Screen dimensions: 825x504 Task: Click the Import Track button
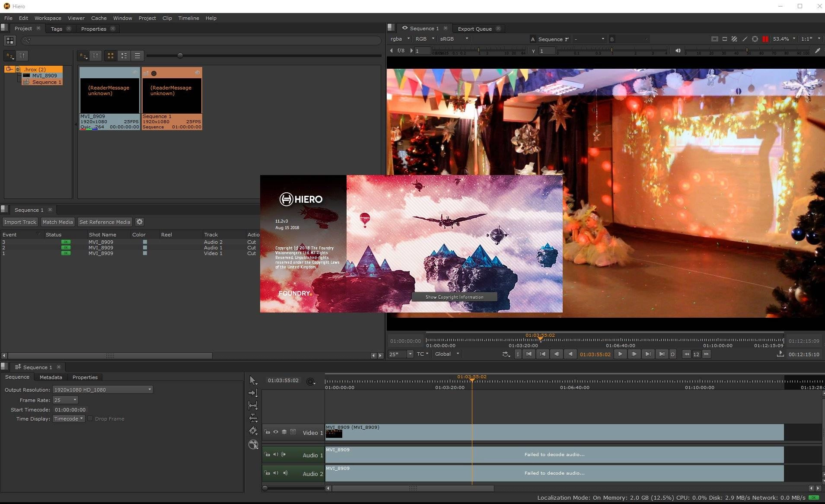pyautogui.click(x=20, y=222)
